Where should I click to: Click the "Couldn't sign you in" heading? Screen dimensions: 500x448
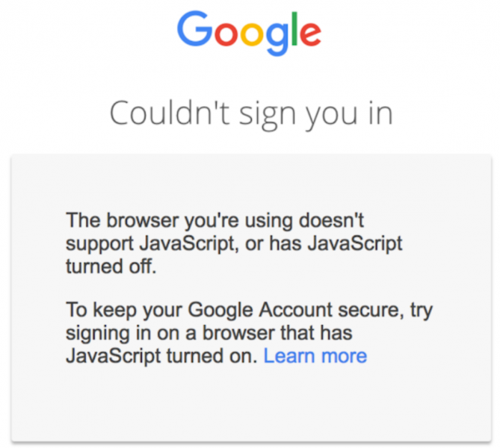(251, 113)
